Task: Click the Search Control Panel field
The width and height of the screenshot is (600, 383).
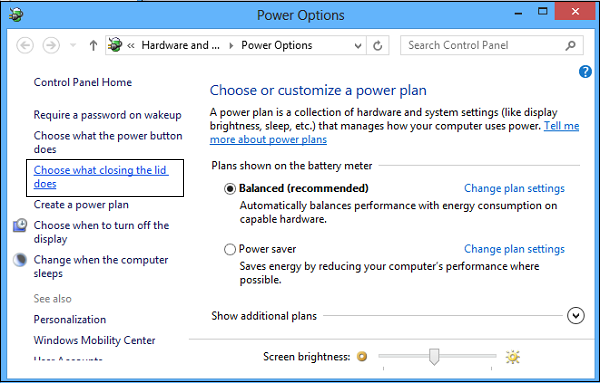Action: pyautogui.click(x=485, y=46)
